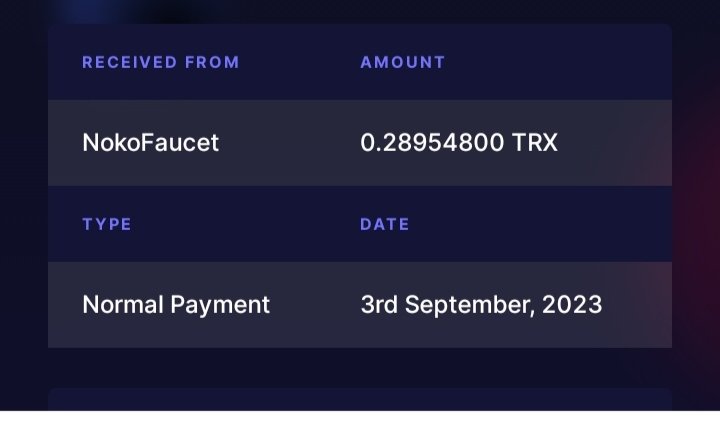Click the partially visible card at bottom
The height and width of the screenshot is (423, 720).
click(x=360, y=399)
